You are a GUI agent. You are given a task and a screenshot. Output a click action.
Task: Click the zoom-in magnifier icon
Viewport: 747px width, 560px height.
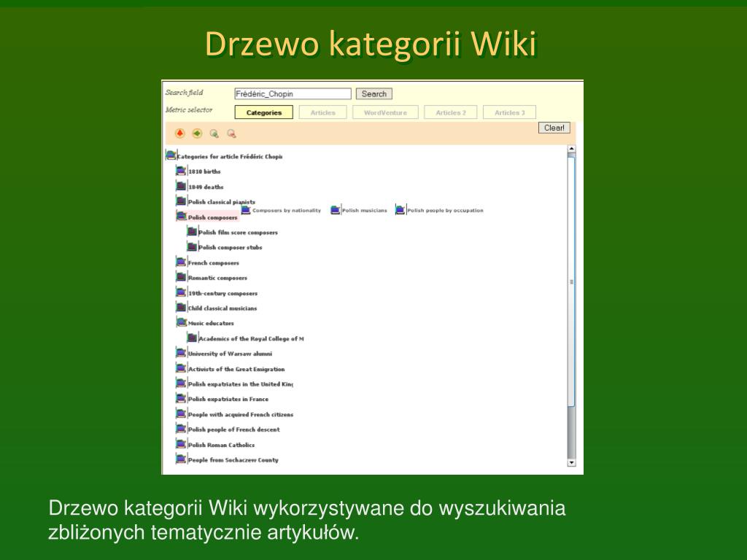coord(214,134)
